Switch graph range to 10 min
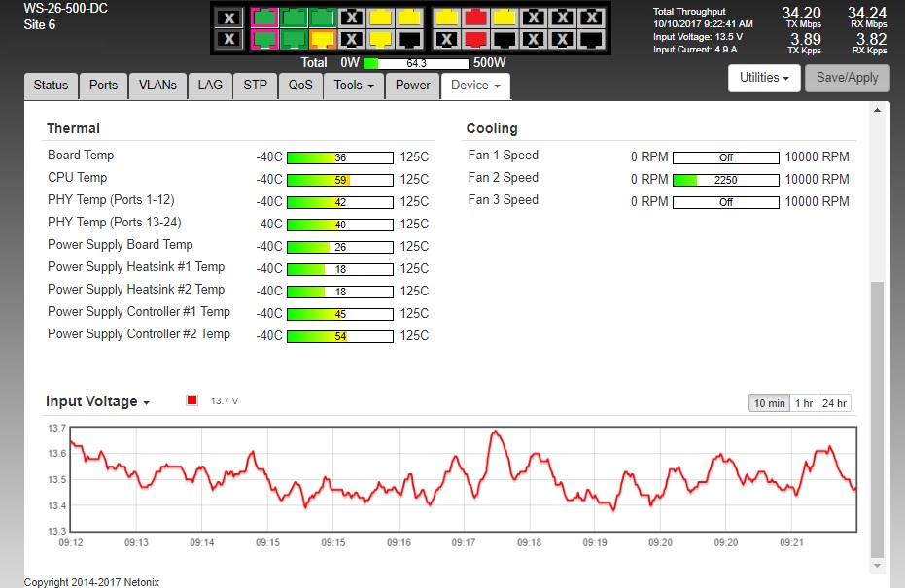This screenshot has width=905, height=588. click(769, 403)
